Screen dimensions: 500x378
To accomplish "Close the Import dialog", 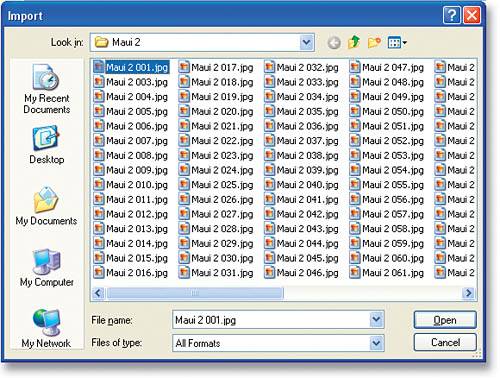I will 472,15.
